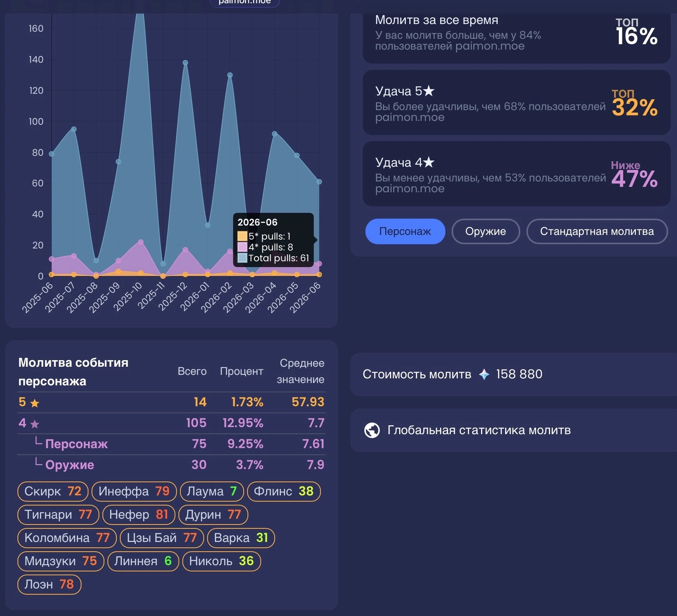
Task: Click the orange 5* pulls legend swatch
Action: point(242,236)
